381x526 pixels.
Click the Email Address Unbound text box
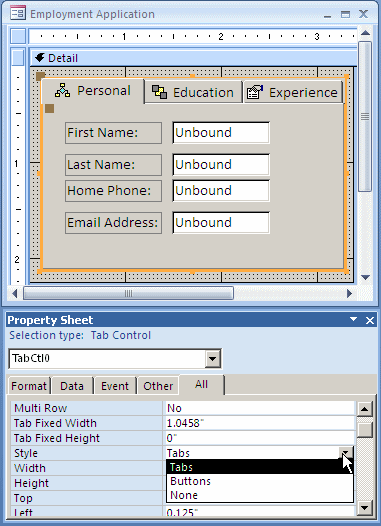point(221,223)
